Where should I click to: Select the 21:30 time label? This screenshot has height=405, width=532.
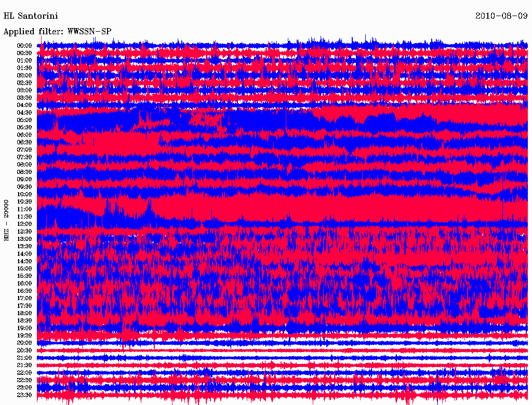(x=24, y=366)
